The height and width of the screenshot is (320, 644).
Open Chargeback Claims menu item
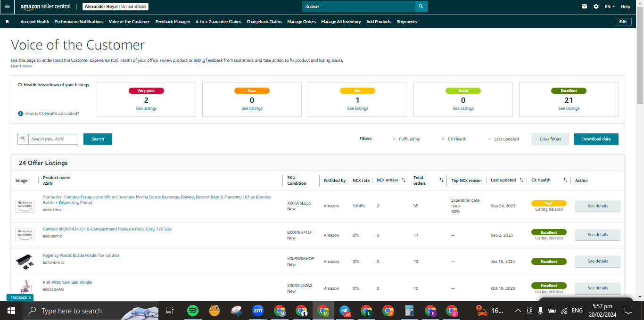pyautogui.click(x=264, y=22)
